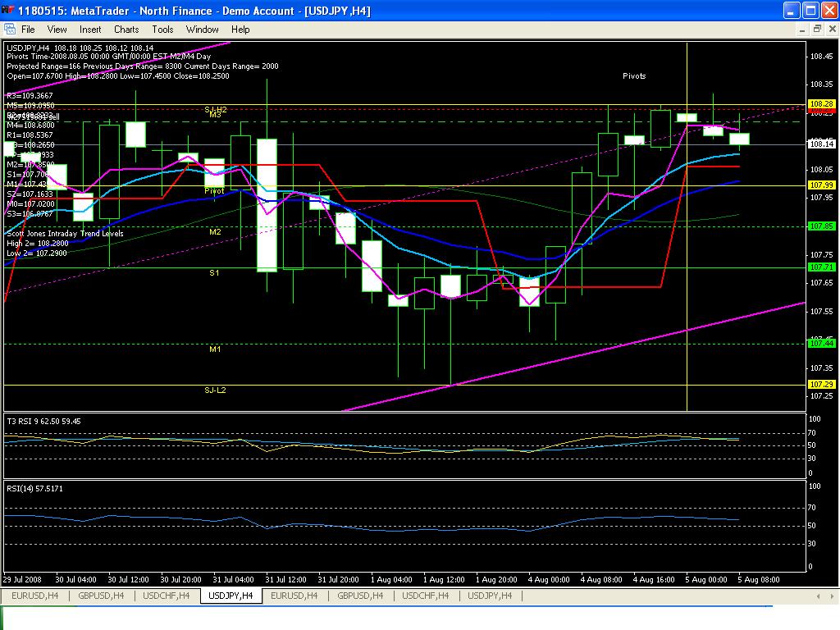Show the Tools menu

(x=162, y=29)
